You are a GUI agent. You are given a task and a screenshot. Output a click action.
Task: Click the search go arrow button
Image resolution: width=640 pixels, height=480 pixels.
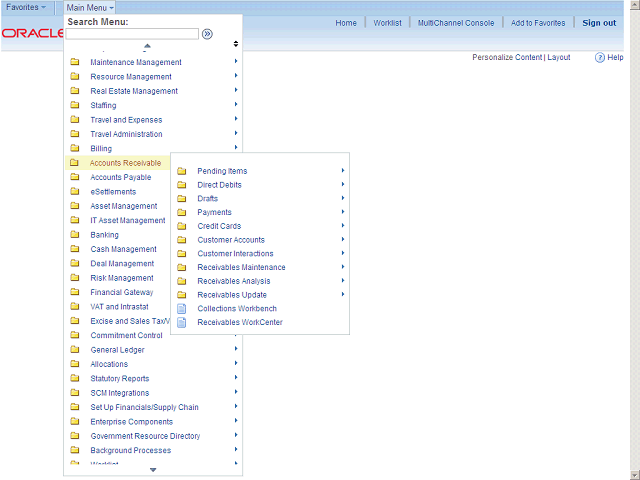[x=207, y=34]
